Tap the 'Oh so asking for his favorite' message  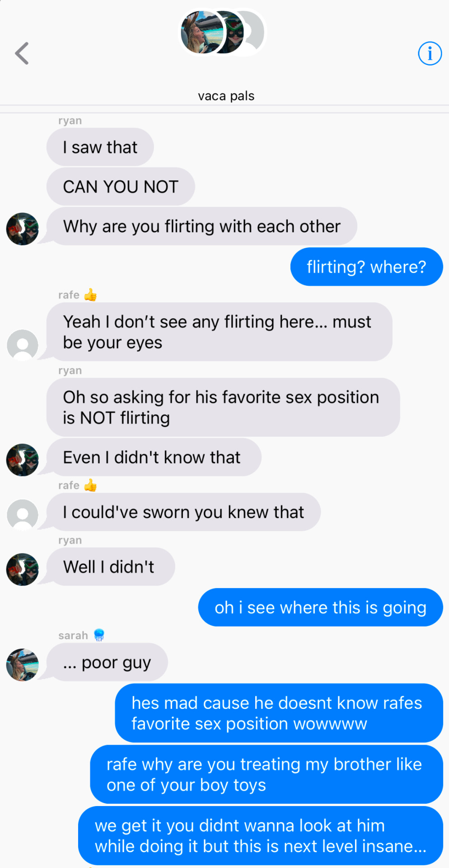(x=223, y=407)
